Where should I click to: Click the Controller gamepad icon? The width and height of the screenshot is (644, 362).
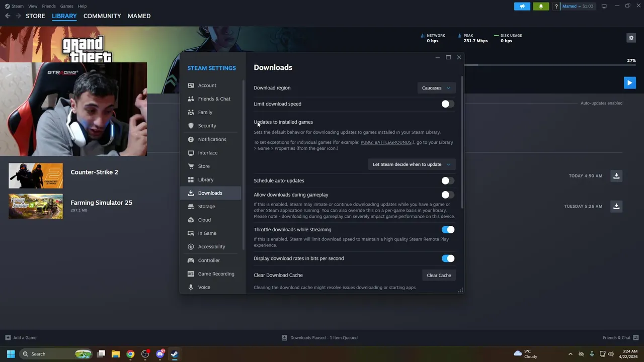pos(191,260)
